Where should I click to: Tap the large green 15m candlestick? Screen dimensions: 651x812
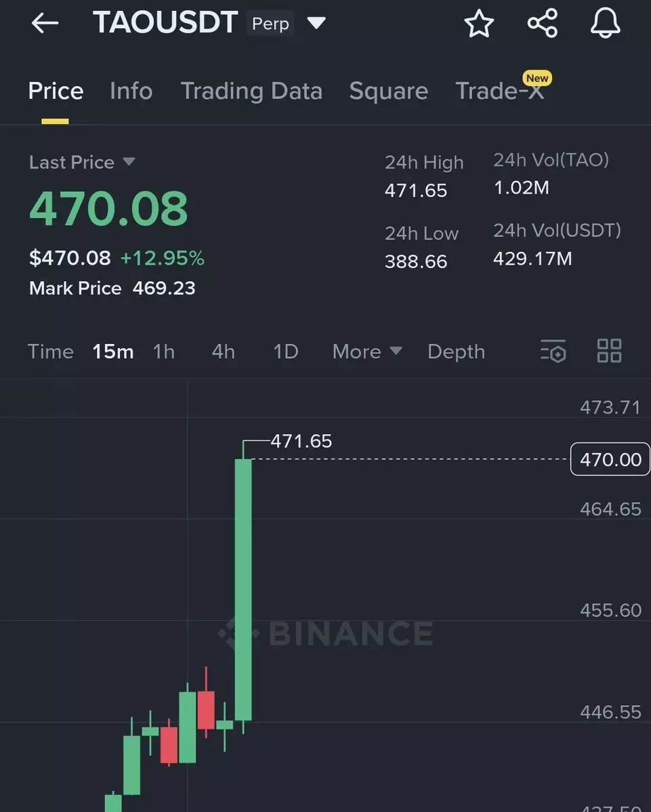[243, 589]
